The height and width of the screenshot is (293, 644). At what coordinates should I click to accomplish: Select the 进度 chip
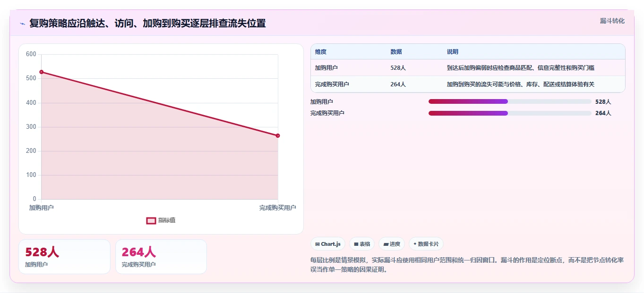tap(392, 244)
